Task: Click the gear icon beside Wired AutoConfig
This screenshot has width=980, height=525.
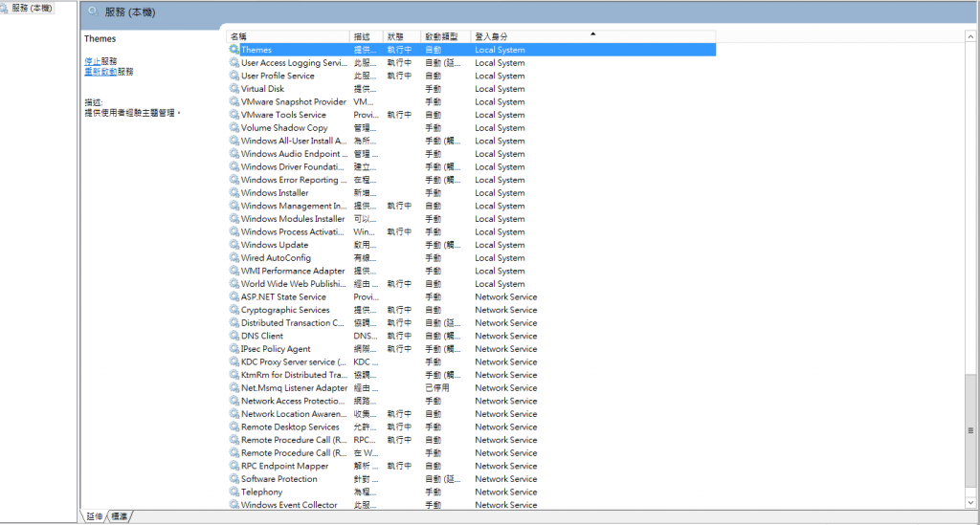Action: pos(234,257)
